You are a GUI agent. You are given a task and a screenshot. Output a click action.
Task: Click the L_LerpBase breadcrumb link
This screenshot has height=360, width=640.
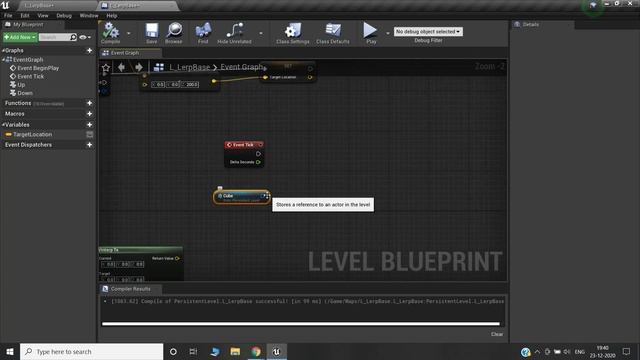(189, 67)
